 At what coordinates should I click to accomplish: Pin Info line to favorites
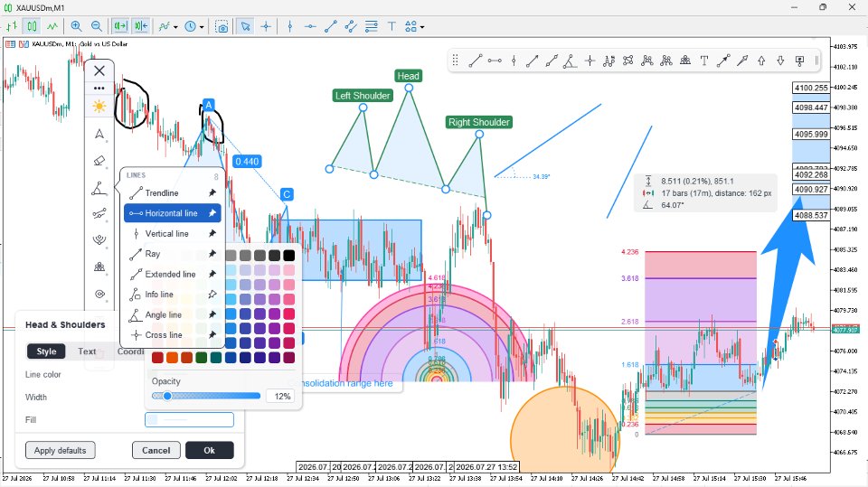coord(212,295)
